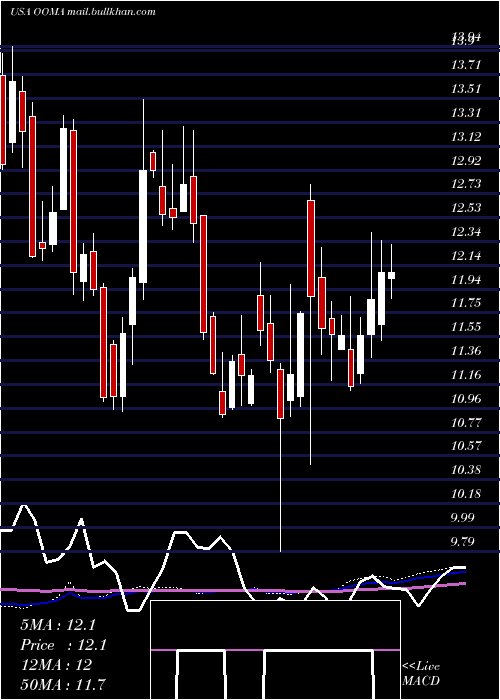Pick the 10.57 price axis label
This screenshot has width=500, height=700.
click(x=466, y=446)
